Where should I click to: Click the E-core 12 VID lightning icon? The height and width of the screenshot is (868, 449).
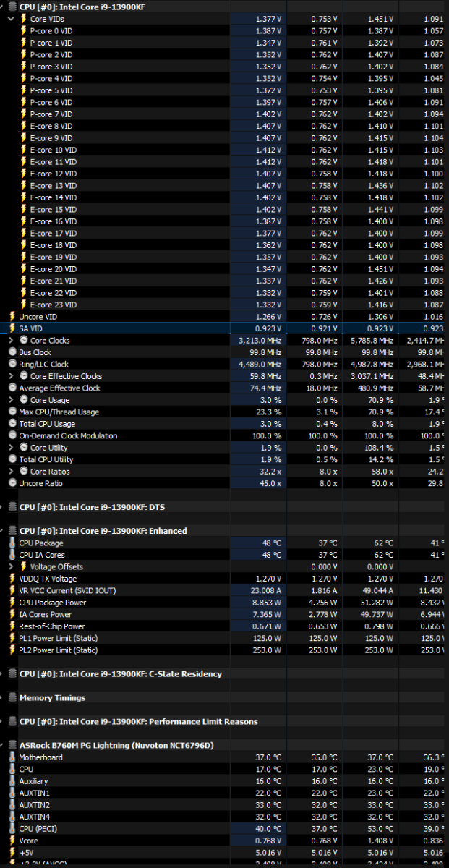click(x=23, y=174)
